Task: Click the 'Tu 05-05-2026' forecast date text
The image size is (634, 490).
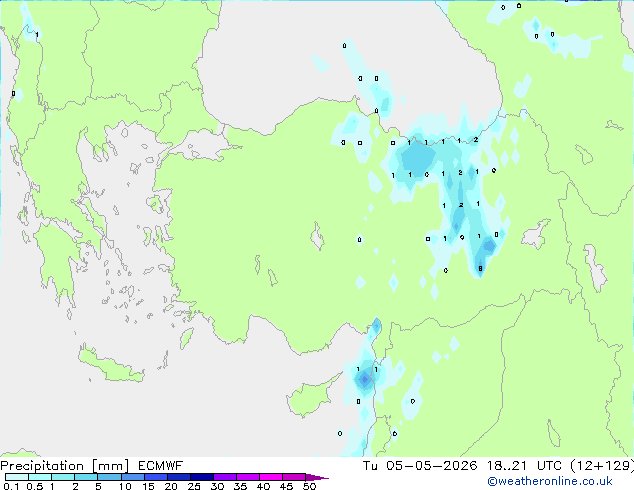Action: pos(420,466)
